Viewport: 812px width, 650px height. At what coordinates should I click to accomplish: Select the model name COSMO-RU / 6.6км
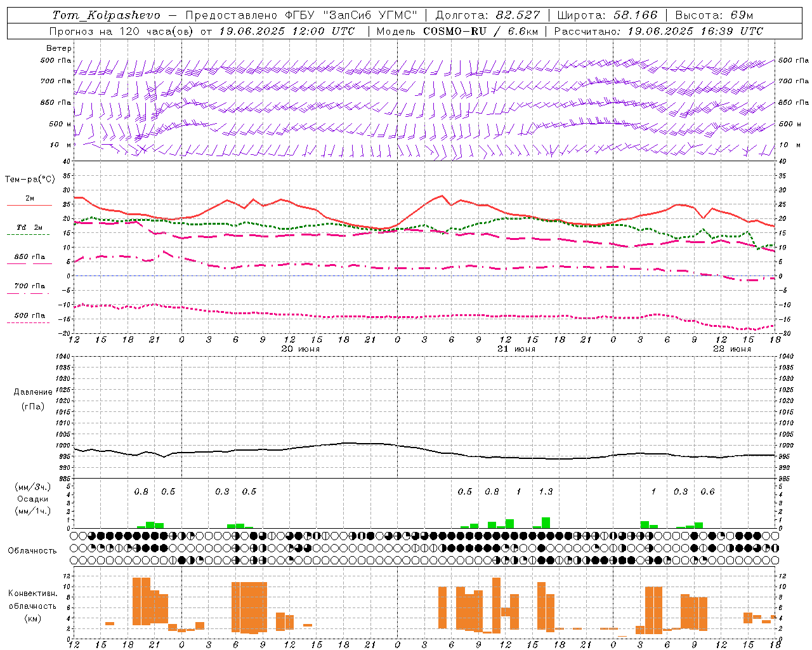point(481,31)
